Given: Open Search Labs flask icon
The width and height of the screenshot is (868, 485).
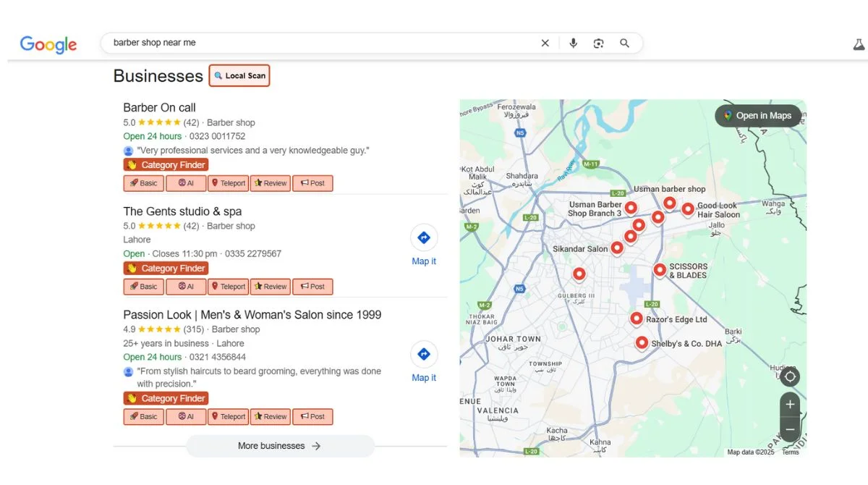Looking at the screenshot, I should pyautogui.click(x=859, y=44).
